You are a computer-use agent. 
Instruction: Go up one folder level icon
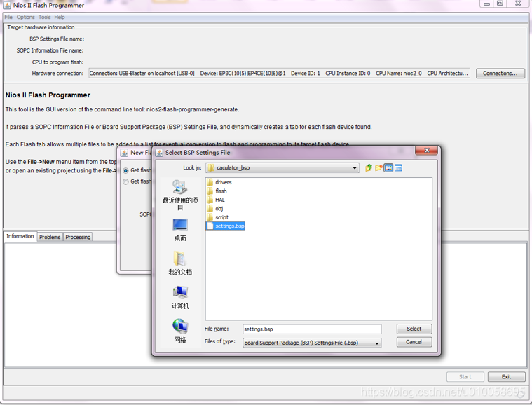click(369, 168)
